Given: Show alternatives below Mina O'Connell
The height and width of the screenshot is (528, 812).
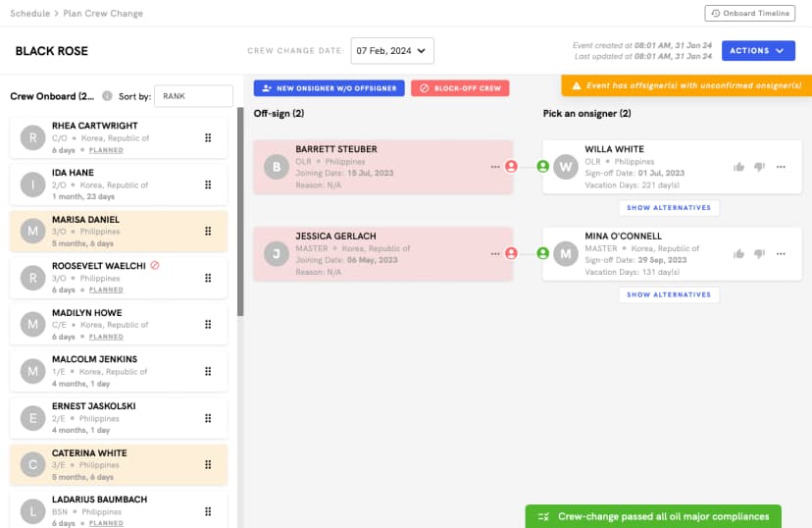Looking at the screenshot, I should [669, 294].
